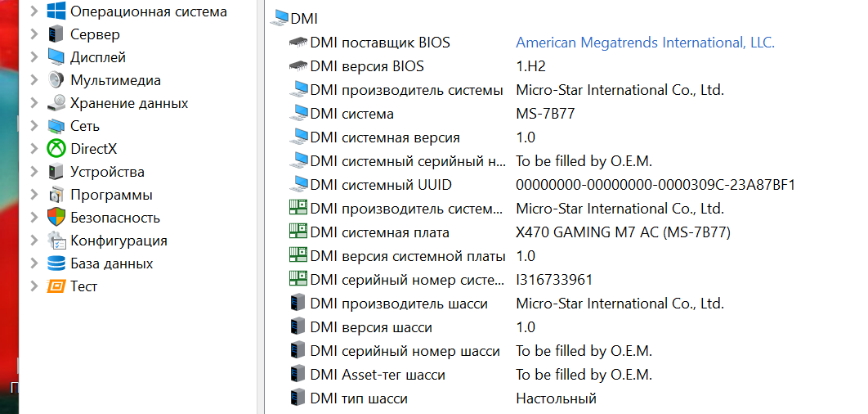Select the DMI Asset-тег шасси row label
868x414 pixels.
[x=378, y=375]
